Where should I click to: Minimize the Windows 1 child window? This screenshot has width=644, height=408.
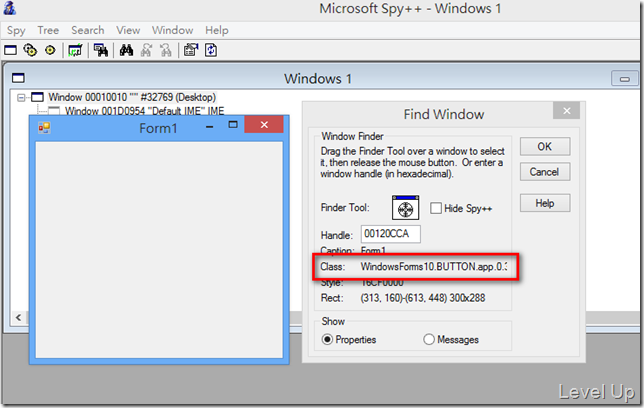(x=625, y=78)
